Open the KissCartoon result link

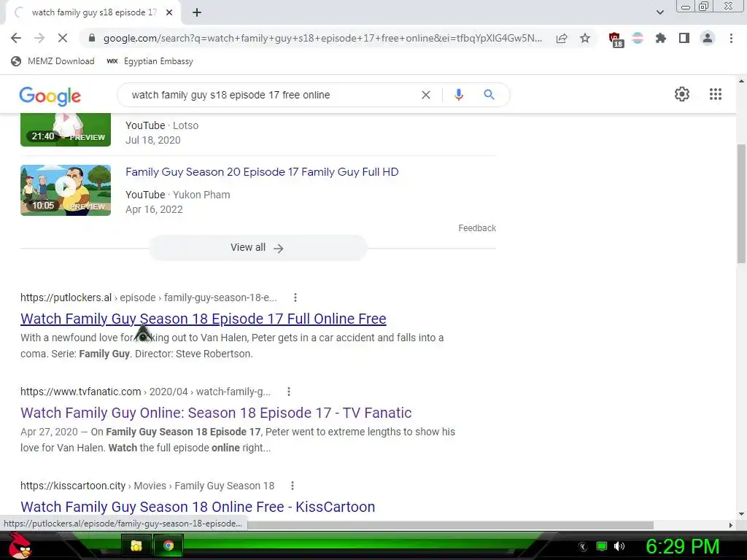click(198, 507)
